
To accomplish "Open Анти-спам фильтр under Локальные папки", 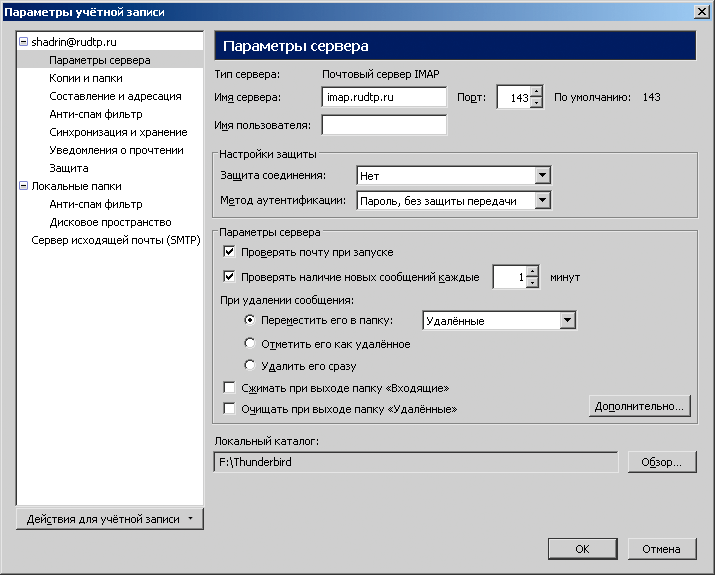I will (x=96, y=204).
